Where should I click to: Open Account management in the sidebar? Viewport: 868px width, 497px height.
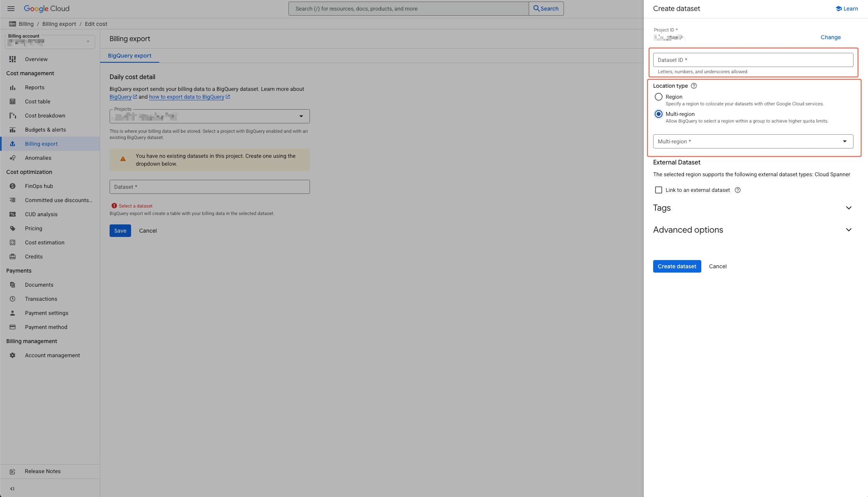[x=50, y=355]
